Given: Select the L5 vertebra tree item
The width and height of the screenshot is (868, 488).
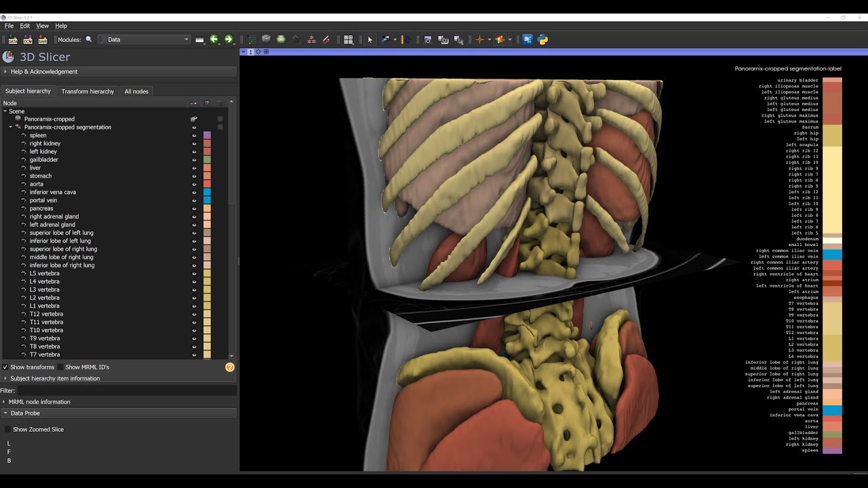Looking at the screenshot, I should (x=44, y=273).
